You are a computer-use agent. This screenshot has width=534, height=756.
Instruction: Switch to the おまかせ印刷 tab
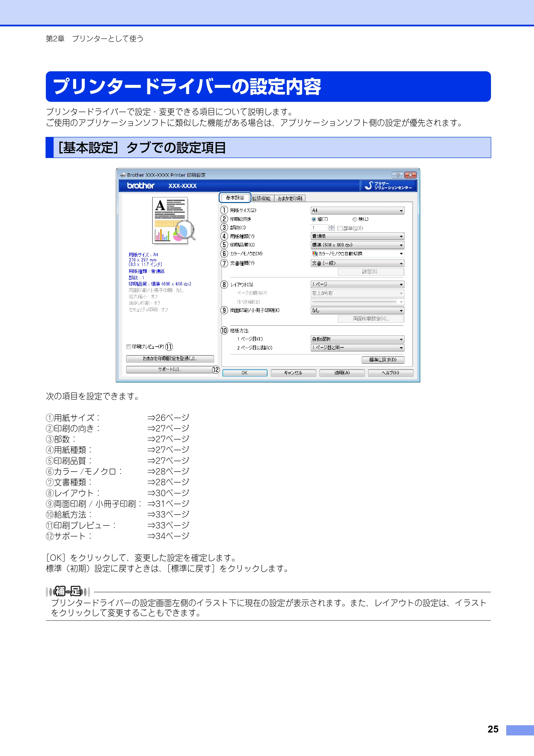click(x=290, y=198)
